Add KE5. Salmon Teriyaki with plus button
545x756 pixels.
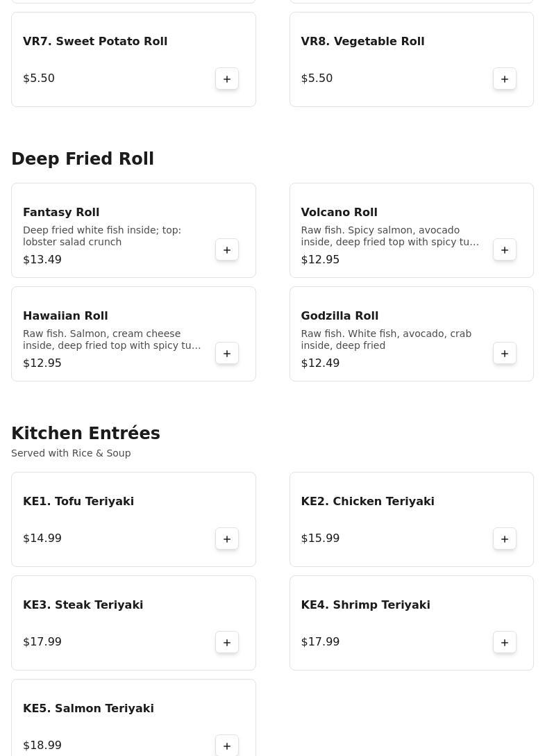(x=227, y=746)
